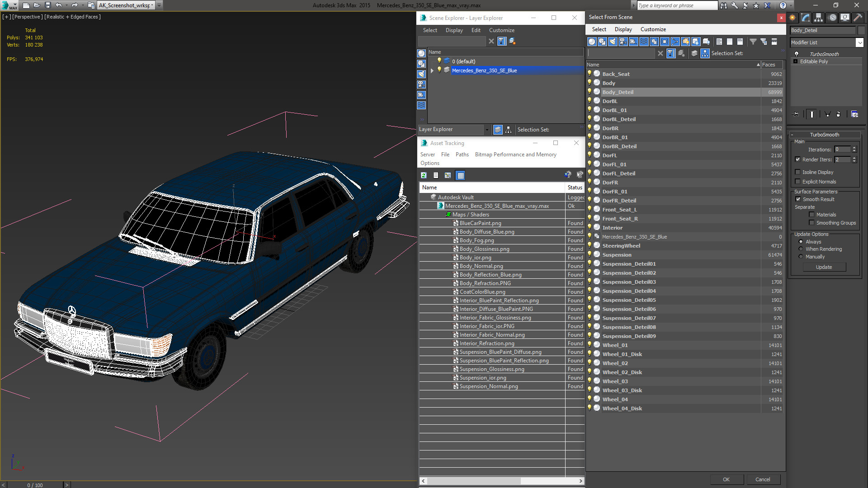Open Customize menu in Scene Explorer window

501,30
